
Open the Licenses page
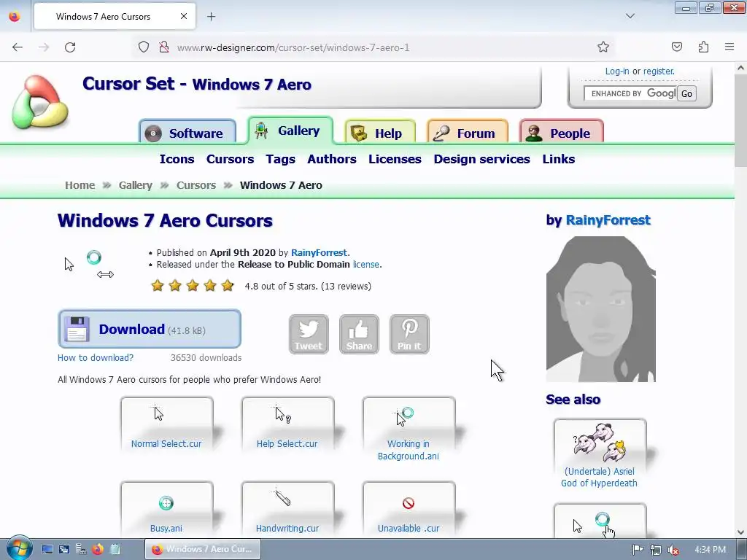pyautogui.click(x=395, y=159)
